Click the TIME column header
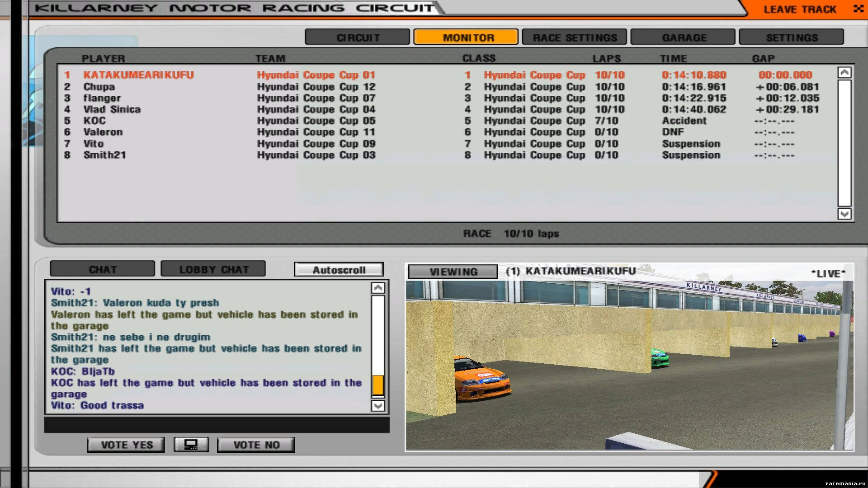The image size is (868, 488). click(x=673, y=58)
